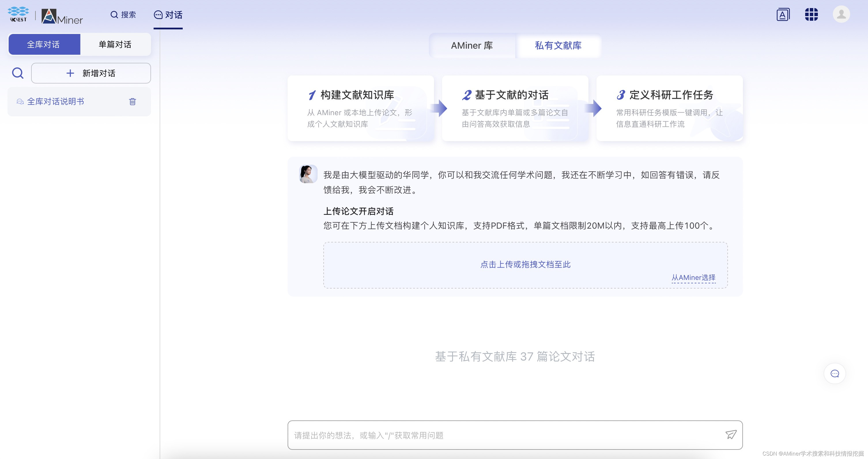Click the 点击上传或拖拽文档至此 upload area

coord(525,264)
